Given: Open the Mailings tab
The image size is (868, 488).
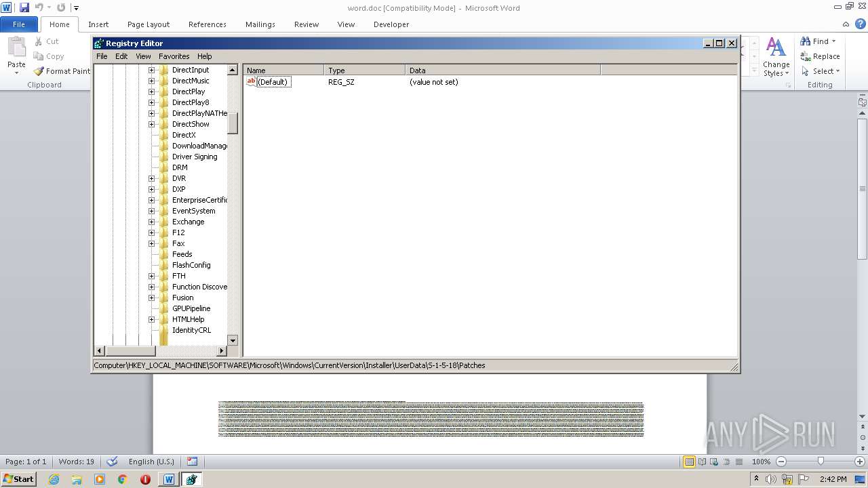Looking at the screenshot, I should click(260, 24).
